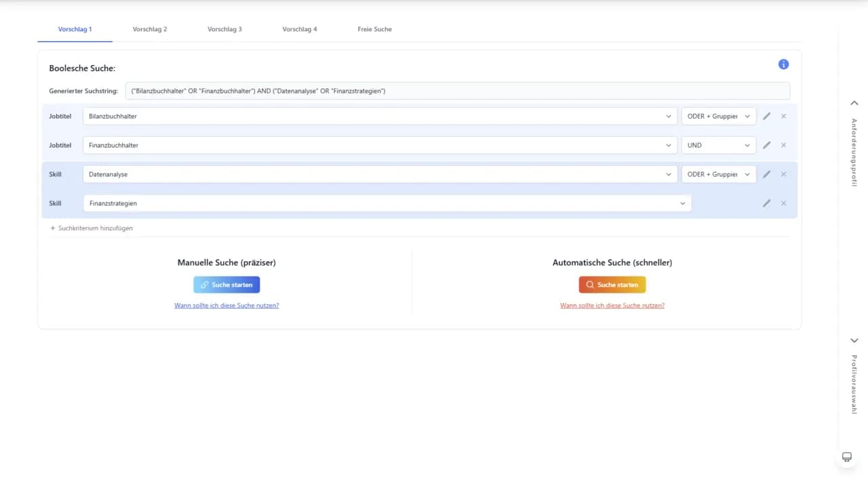Change the UND operator for Finanzbuchhalter
868x479 pixels.
tap(719, 145)
